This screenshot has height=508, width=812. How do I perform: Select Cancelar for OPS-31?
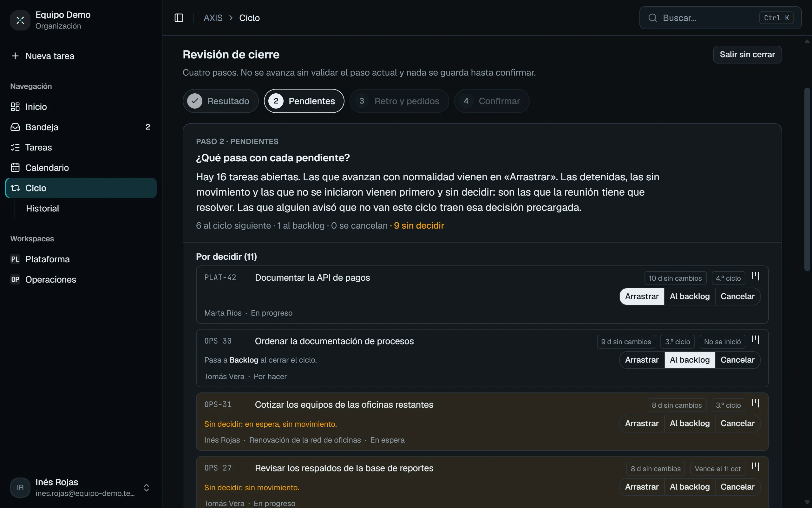pyautogui.click(x=737, y=423)
